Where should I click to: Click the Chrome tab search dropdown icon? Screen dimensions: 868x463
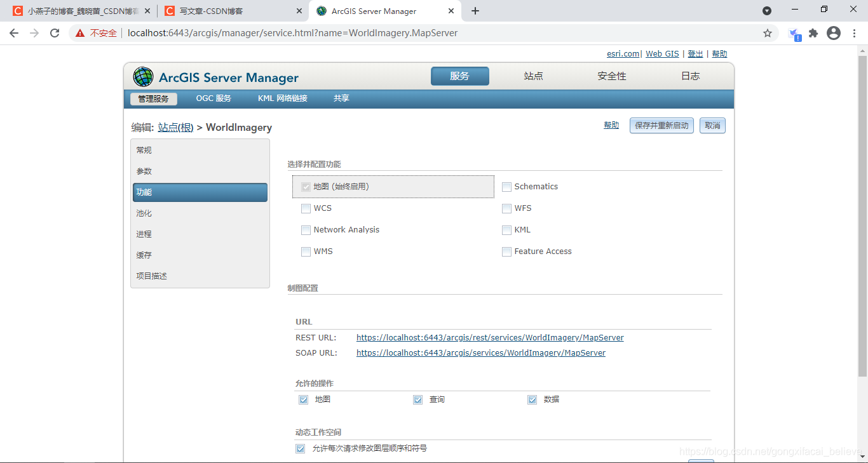click(x=767, y=11)
